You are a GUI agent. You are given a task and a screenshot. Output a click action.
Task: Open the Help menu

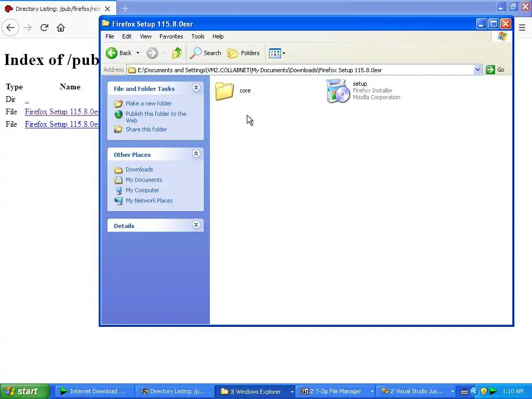point(218,36)
